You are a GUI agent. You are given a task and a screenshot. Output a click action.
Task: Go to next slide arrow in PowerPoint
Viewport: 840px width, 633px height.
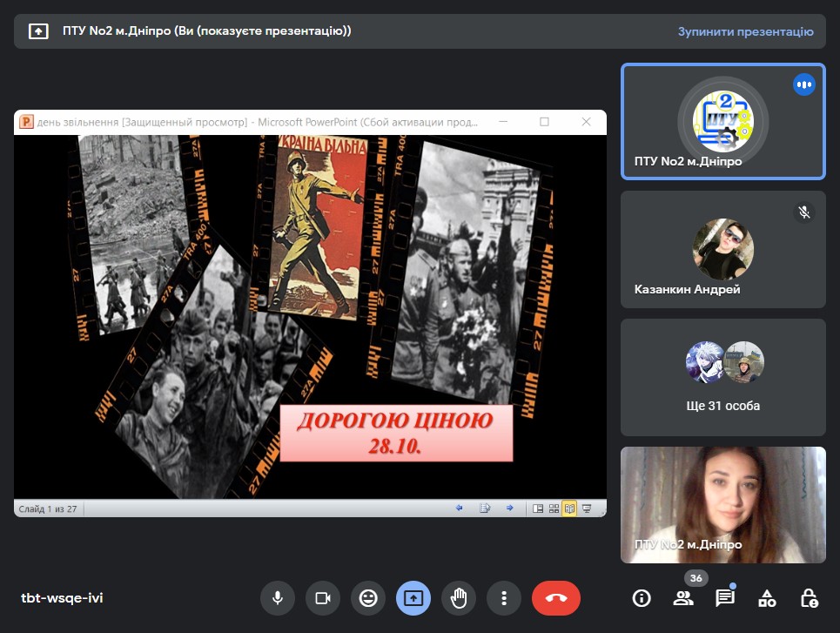coord(509,508)
